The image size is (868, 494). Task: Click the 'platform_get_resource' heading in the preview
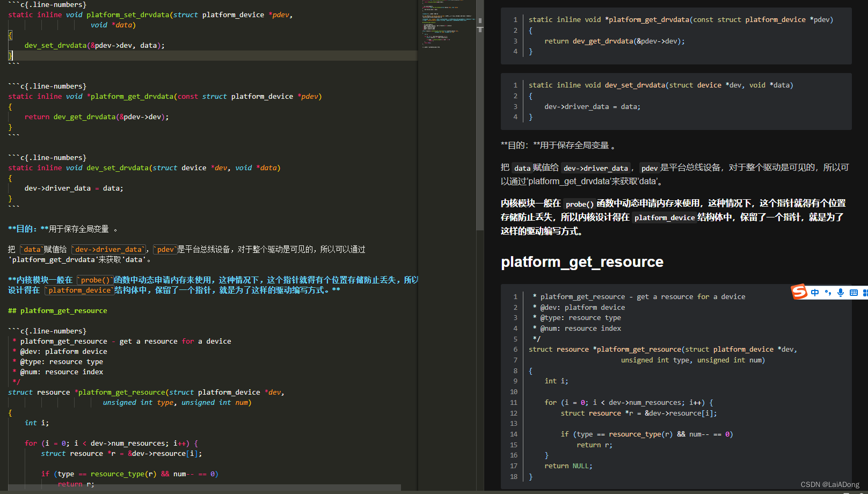(582, 261)
